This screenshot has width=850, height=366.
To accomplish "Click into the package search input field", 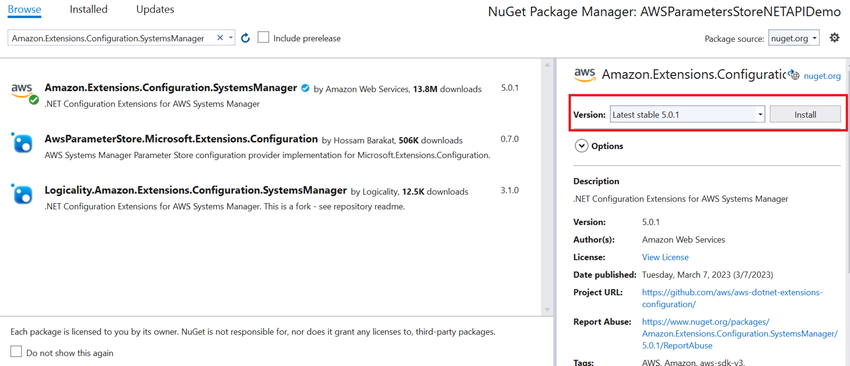I will point(113,38).
